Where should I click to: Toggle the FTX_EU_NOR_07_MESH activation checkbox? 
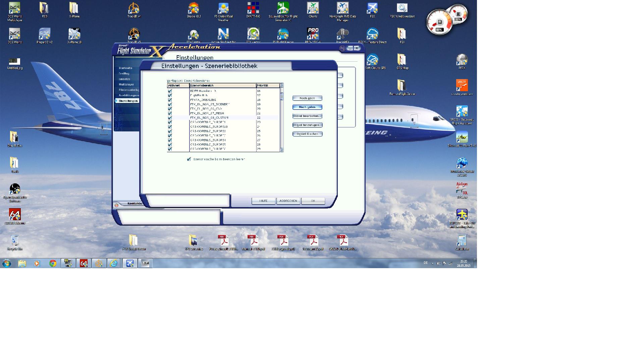tap(170, 113)
